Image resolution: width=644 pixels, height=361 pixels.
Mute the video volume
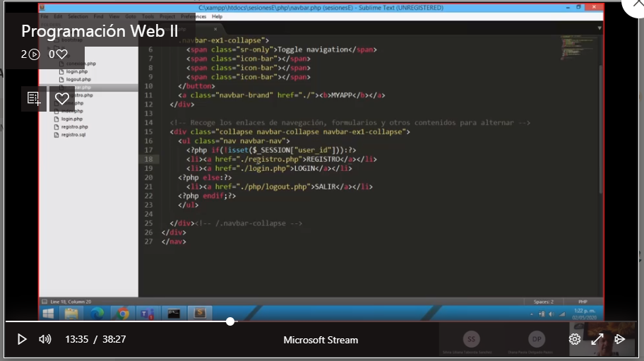[45, 339]
